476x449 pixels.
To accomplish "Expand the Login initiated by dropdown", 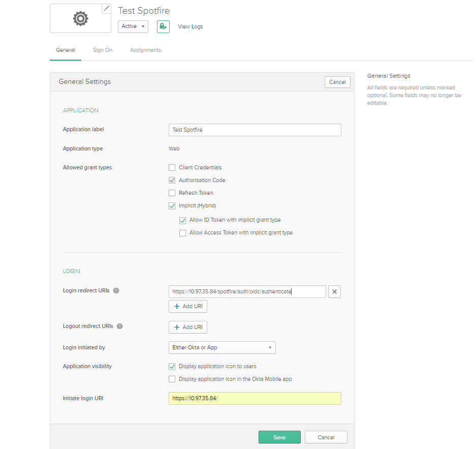I will [x=222, y=347].
